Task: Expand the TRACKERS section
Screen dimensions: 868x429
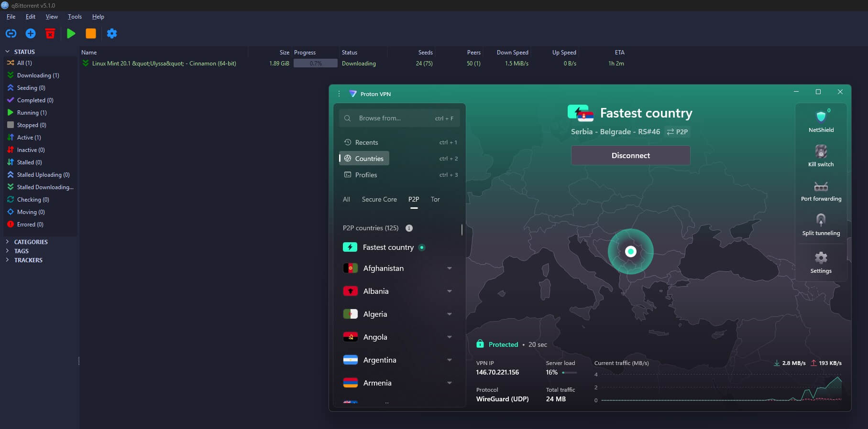Action: pyautogui.click(x=7, y=260)
